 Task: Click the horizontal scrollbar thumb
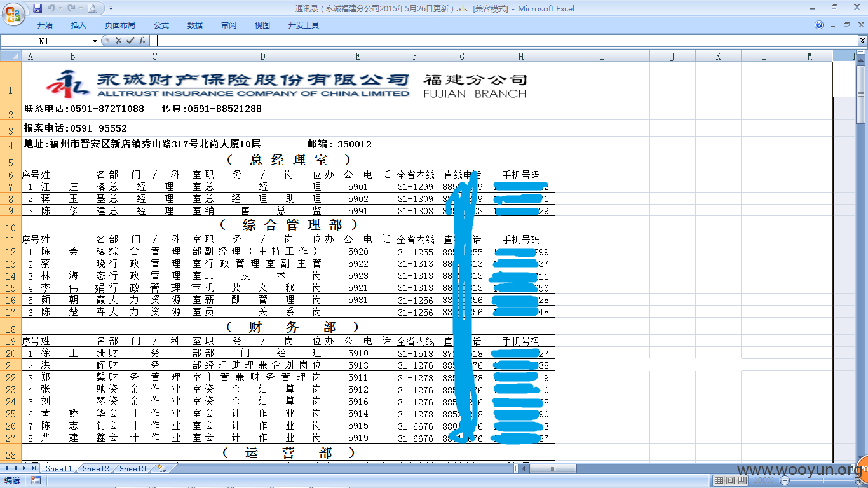tap(552, 469)
